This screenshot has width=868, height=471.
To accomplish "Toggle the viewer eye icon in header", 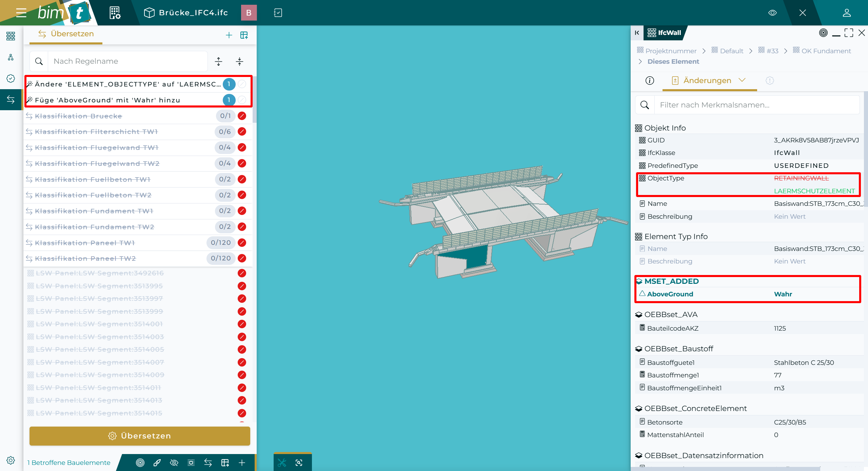I will tap(772, 13).
